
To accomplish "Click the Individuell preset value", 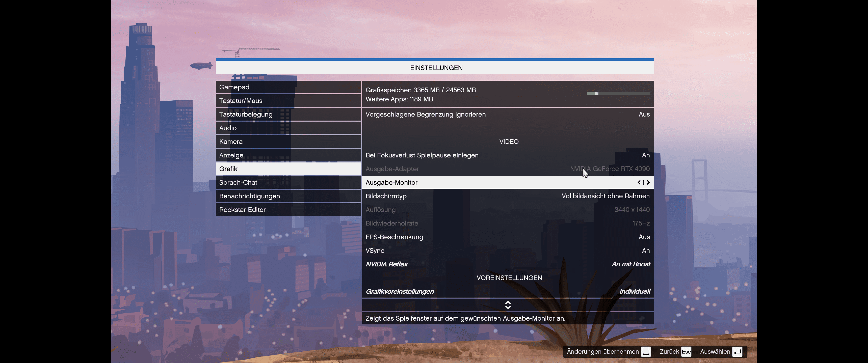I will [x=635, y=292].
